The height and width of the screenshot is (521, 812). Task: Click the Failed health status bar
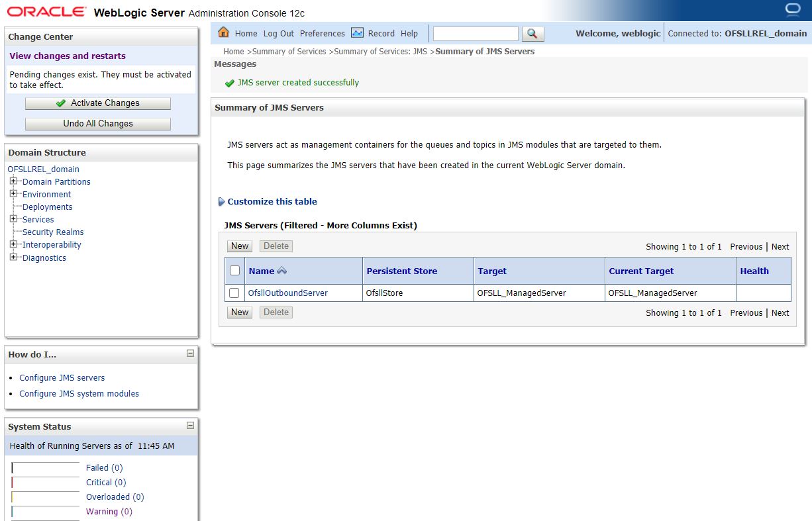click(45, 468)
